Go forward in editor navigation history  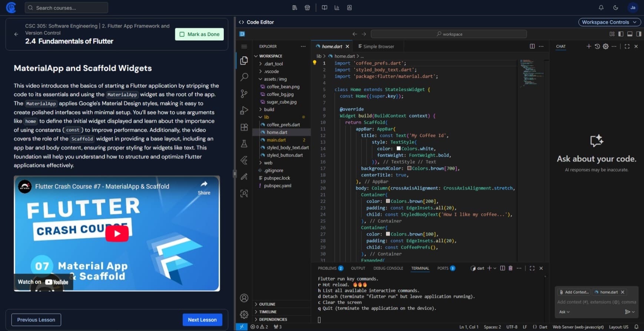tap(364, 34)
